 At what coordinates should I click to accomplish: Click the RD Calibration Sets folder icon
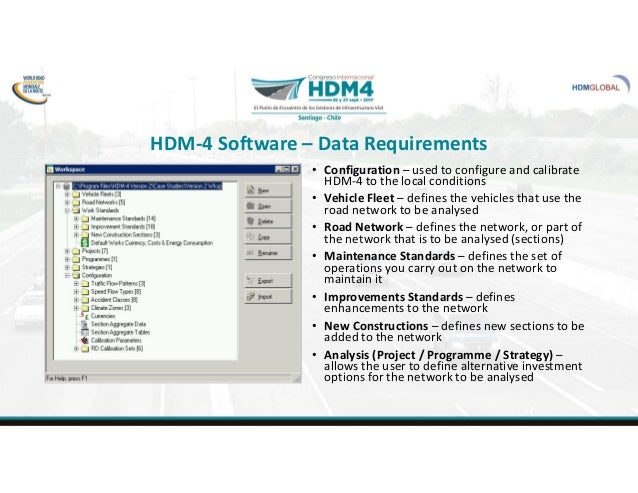[x=85, y=349]
